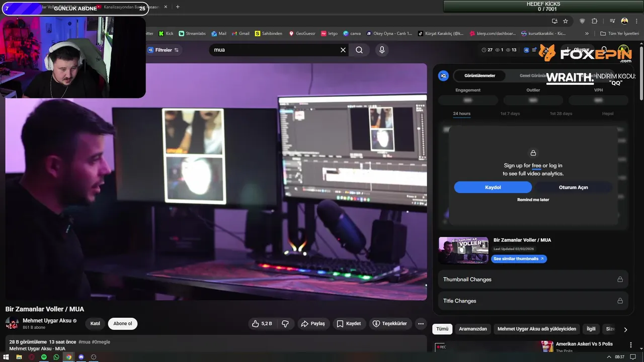Click the blue Kaydol sign-up button
The height and width of the screenshot is (362, 644).
coord(493,187)
